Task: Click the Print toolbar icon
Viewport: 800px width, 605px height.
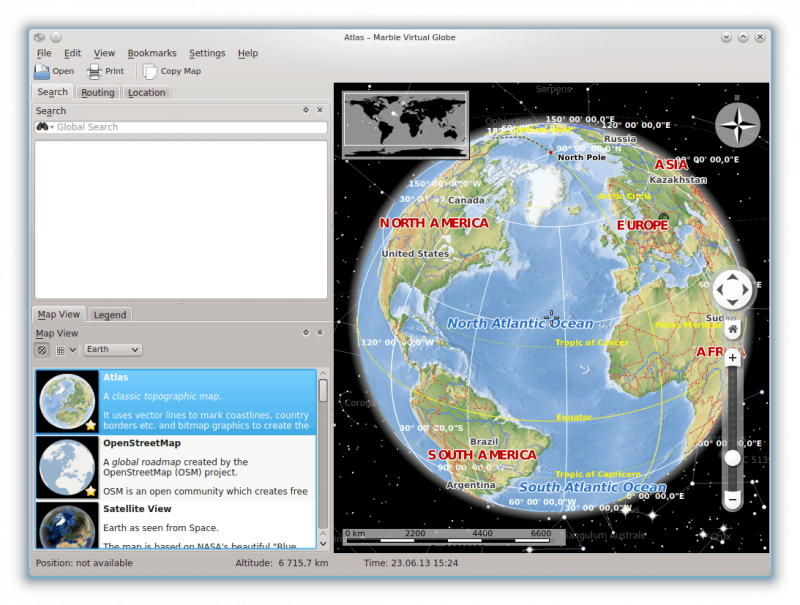Action: pyautogui.click(x=94, y=71)
